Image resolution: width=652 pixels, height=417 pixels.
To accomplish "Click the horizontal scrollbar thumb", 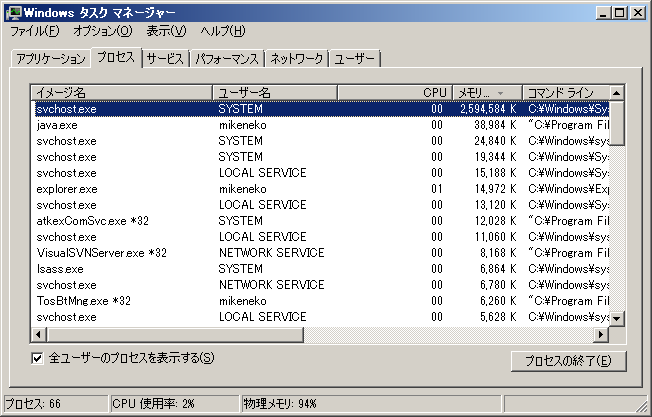I will click(175, 334).
